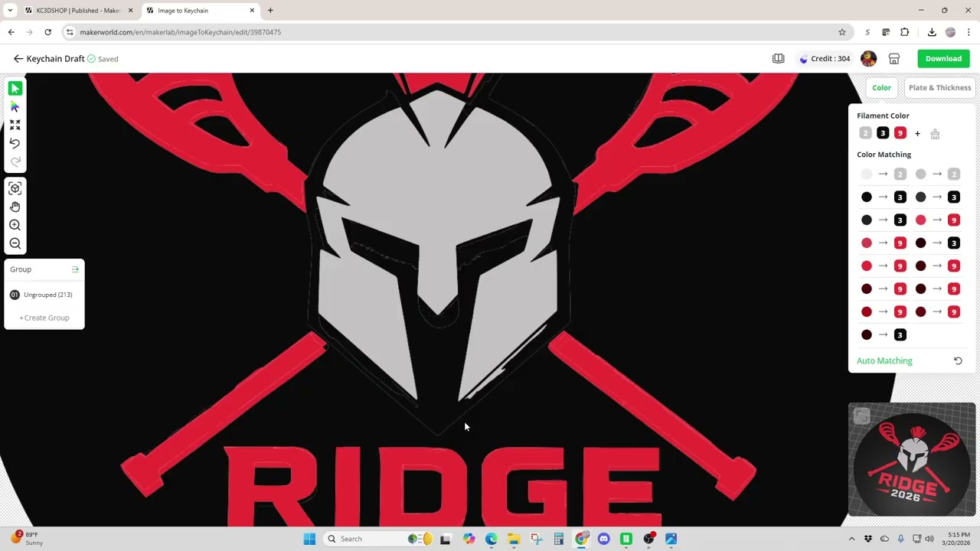Fit the design to view
Screen dimensions: 980x551
15,125
